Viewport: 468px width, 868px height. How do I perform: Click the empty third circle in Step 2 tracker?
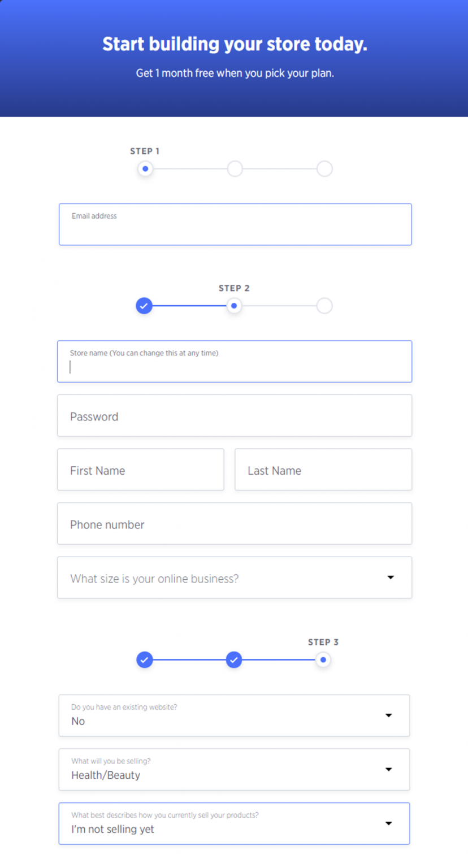[x=324, y=306]
